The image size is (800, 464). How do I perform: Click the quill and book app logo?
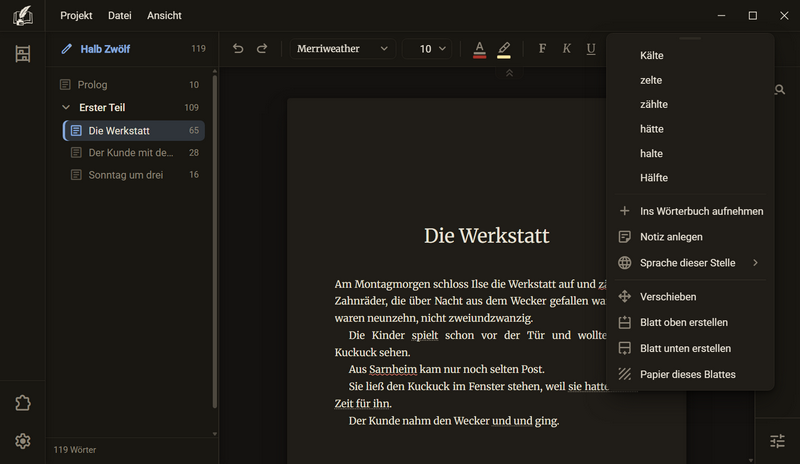[22, 16]
